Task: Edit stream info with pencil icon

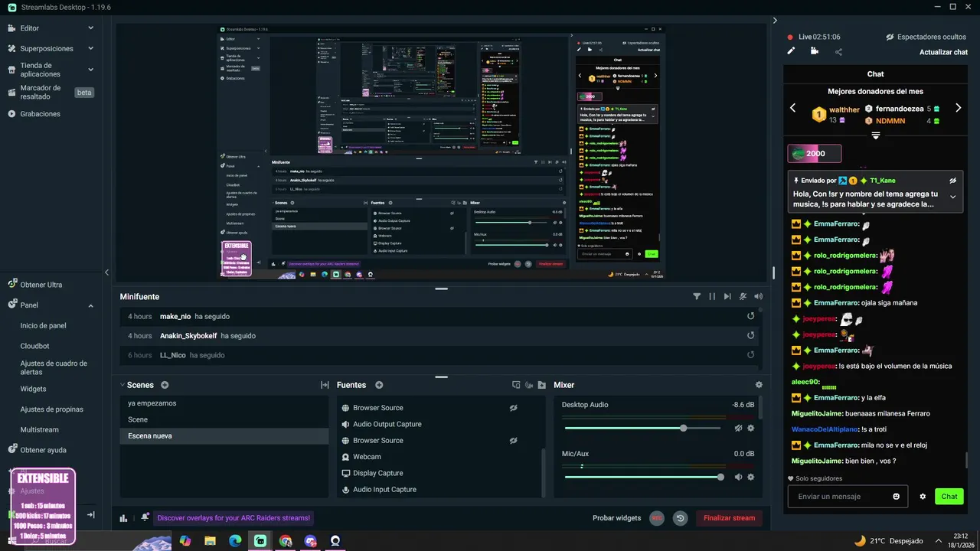Action: [x=792, y=51]
